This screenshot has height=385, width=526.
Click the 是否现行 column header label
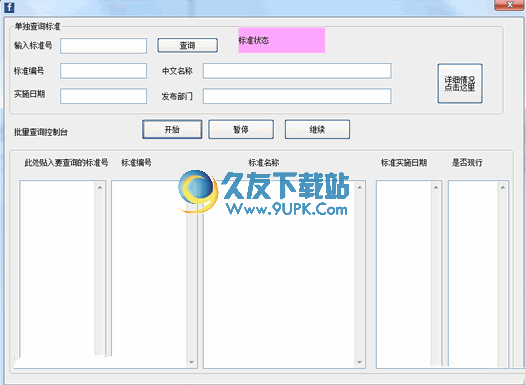click(467, 163)
